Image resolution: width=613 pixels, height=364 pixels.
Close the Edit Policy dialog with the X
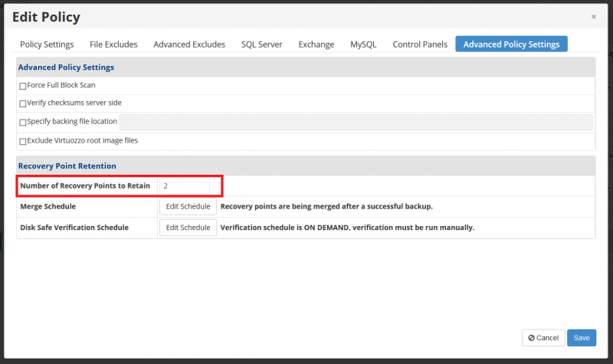pos(593,16)
